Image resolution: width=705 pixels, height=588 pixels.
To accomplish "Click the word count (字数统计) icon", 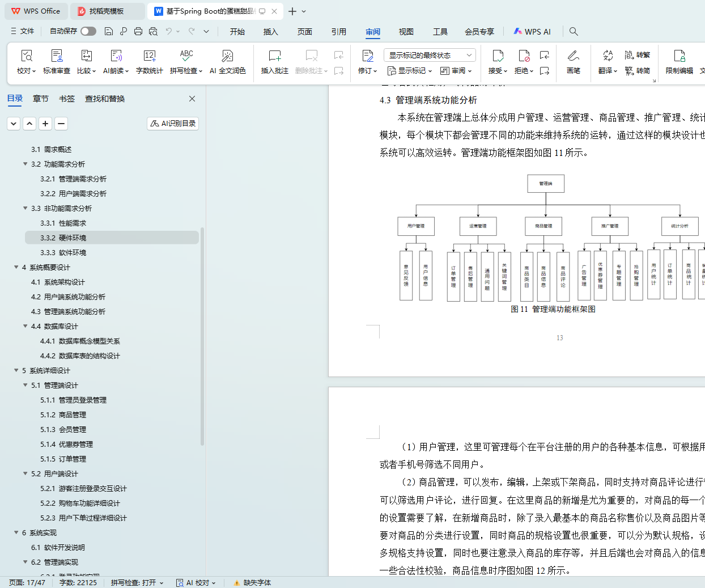I will point(149,56).
